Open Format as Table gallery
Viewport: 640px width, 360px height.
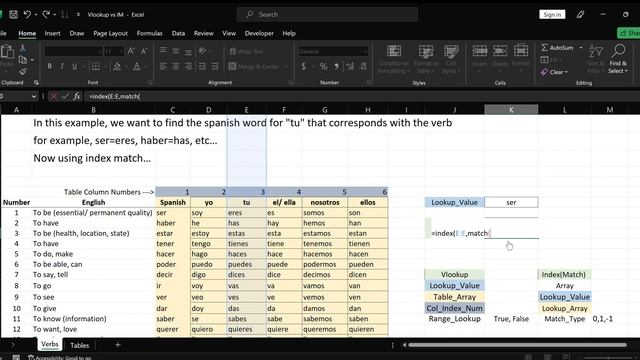point(426,59)
